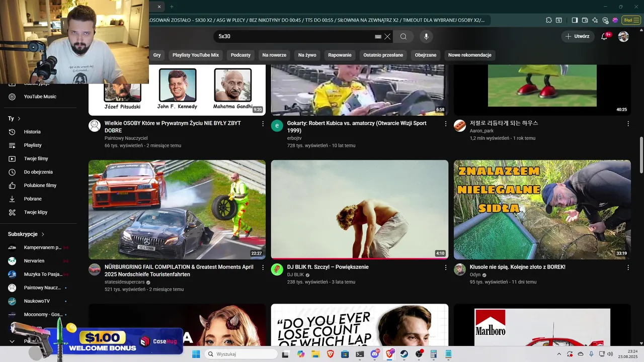The image size is (644, 362).
Task: Select the Ostatnio przesłane chip
Action: [x=383, y=55]
